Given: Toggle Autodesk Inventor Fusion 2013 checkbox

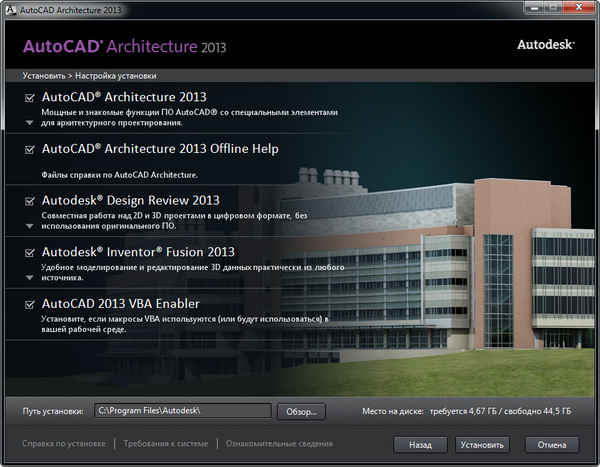Looking at the screenshot, I should 30,253.
